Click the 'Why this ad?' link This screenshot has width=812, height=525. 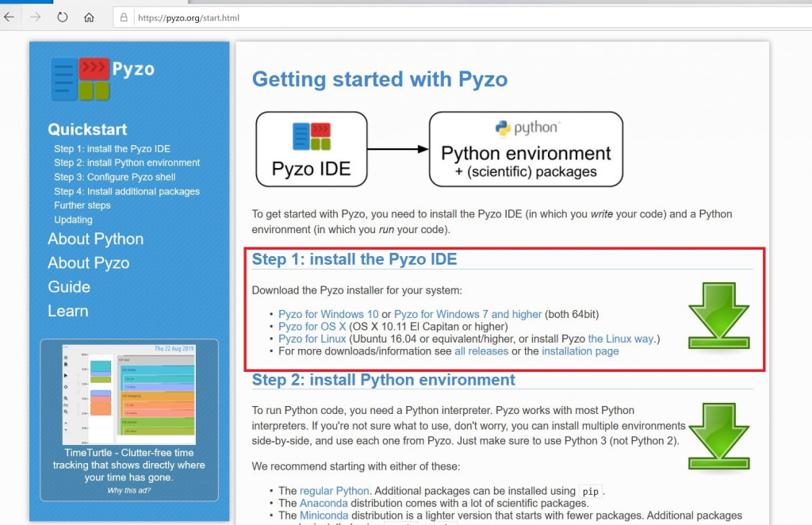point(129,490)
